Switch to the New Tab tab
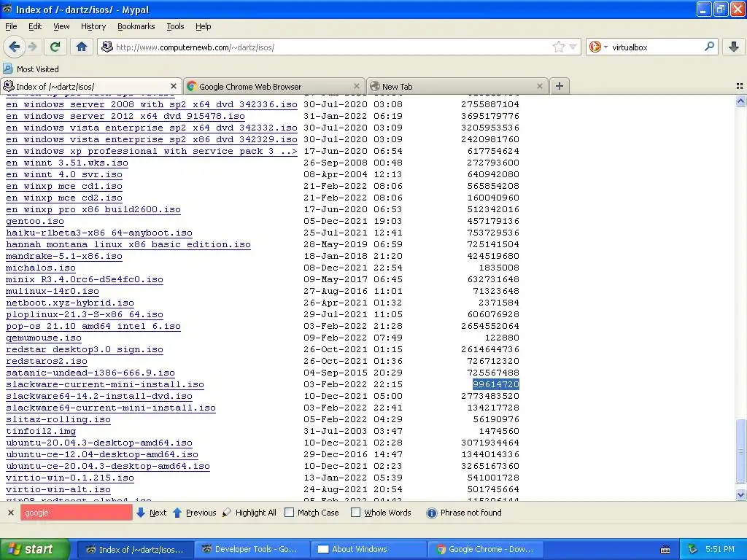 click(458, 86)
